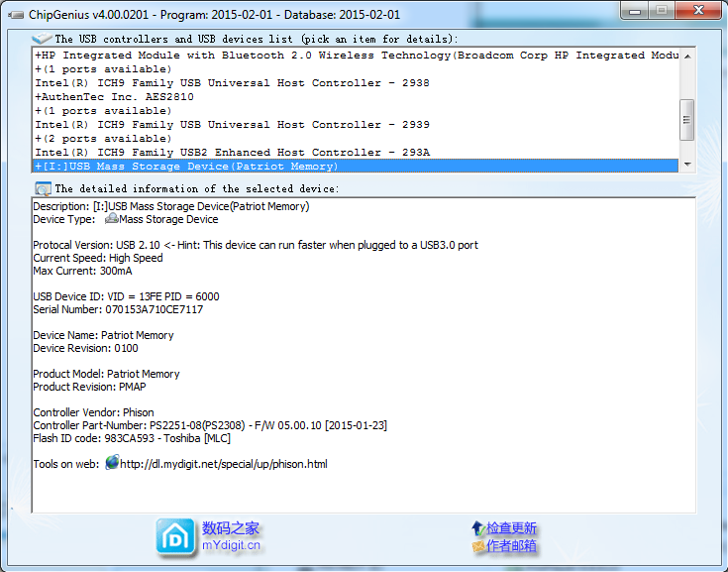728x572 pixels.
Task: Click the 作者邮箱 author email link
Action: tap(511, 545)
